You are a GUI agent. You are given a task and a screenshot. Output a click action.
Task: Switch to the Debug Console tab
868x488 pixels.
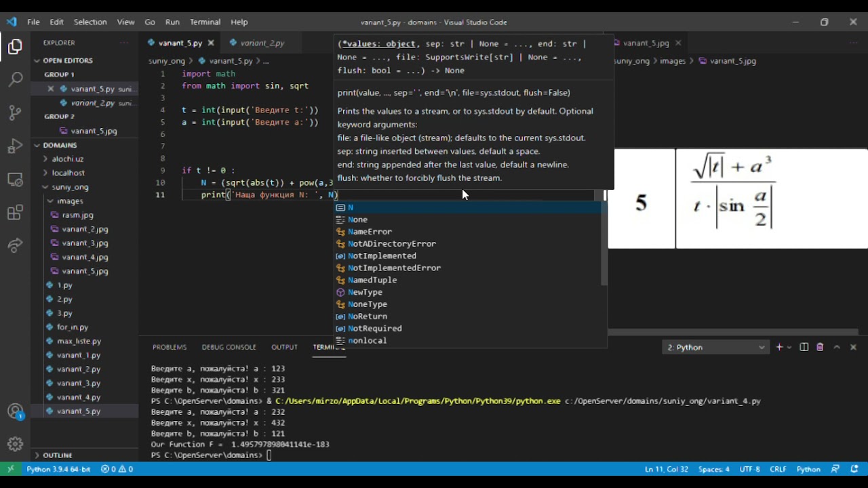229,347
